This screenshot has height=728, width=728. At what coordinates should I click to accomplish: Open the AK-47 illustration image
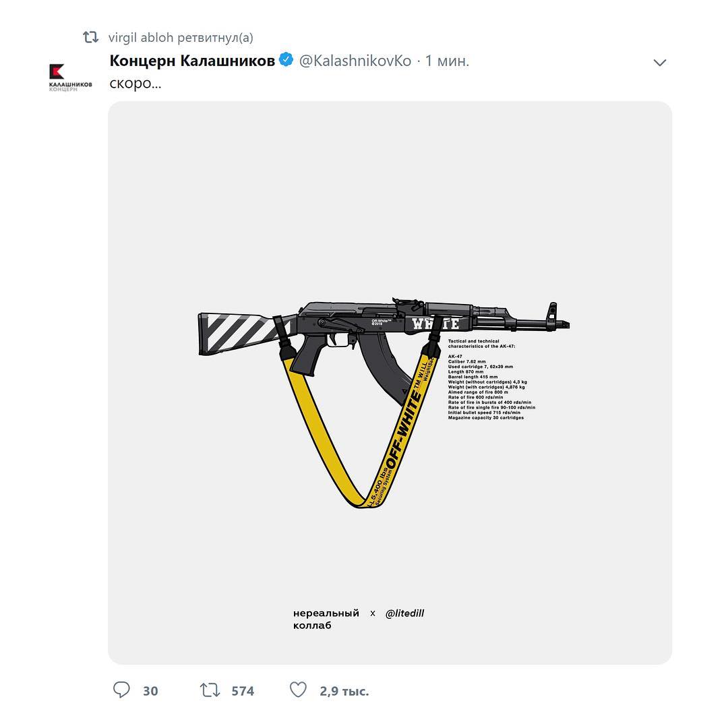[x=390, y=383]
